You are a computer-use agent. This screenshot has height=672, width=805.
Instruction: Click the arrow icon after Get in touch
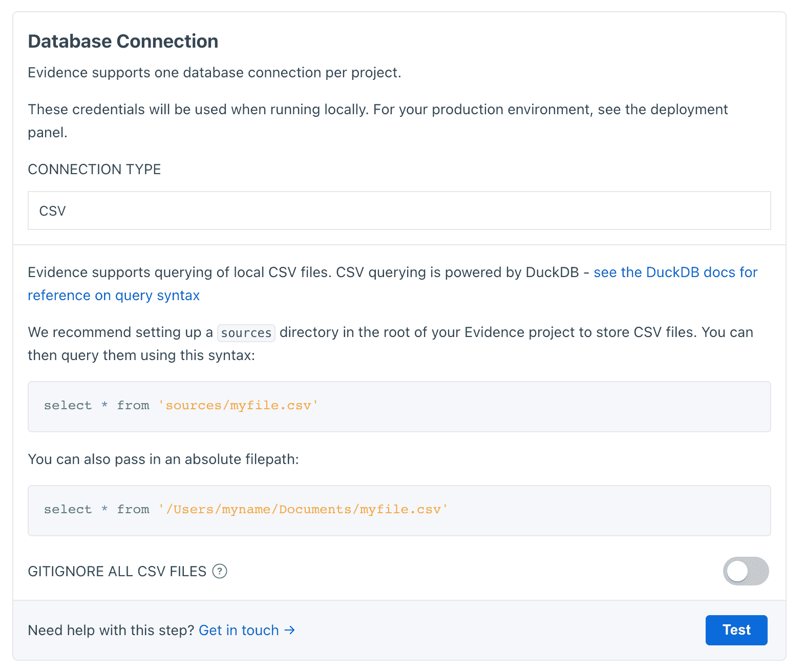click(x=290, y=630)
